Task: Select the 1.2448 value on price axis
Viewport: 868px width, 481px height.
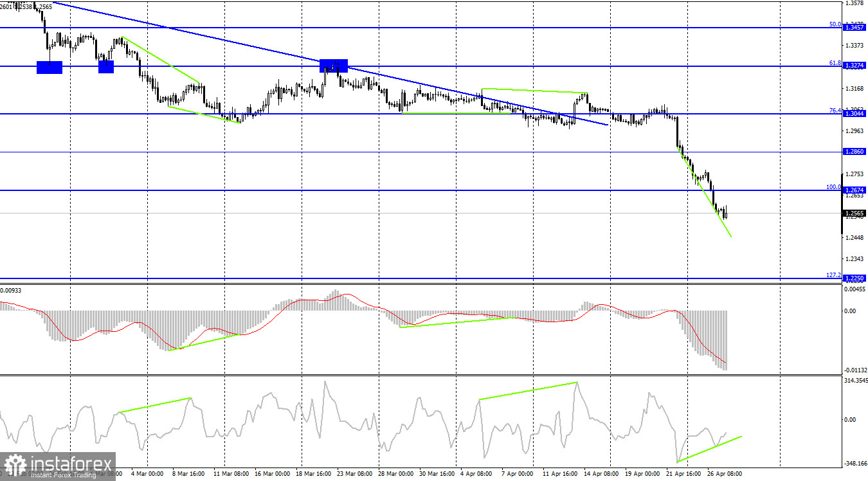Action: tap(855, 237)
